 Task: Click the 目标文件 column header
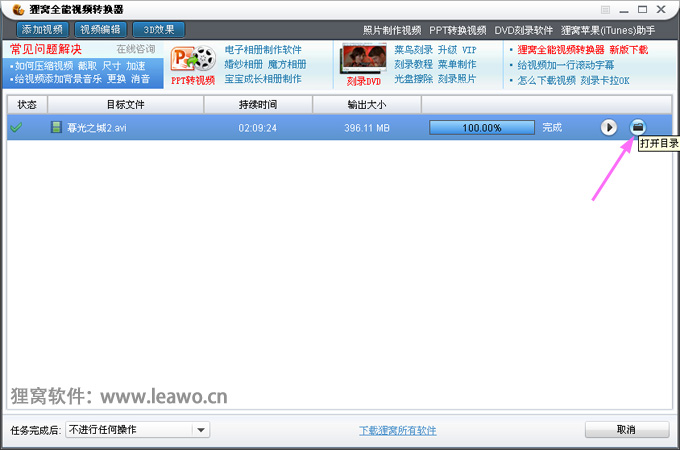pyautogui.click(x=125, y=104)
